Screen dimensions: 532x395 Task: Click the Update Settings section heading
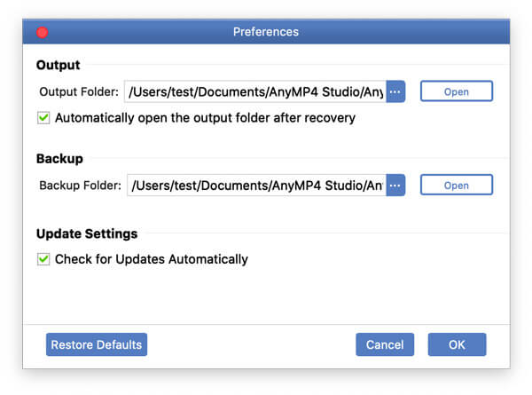(87, 234)
